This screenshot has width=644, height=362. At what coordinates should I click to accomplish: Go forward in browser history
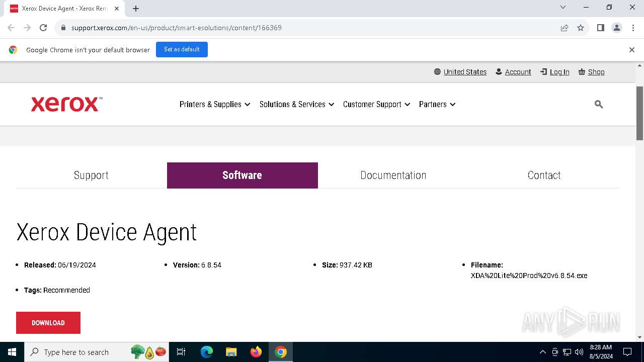(27, 28)
